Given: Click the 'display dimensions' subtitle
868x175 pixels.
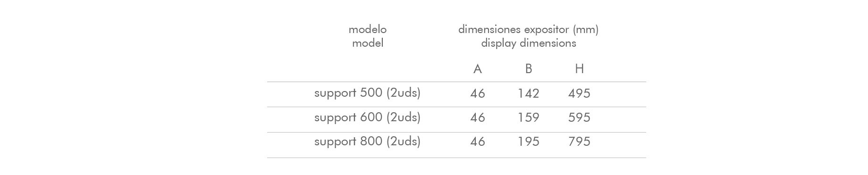Looking at the screenshot, I should pyautogui.click(x=529, y=43).
